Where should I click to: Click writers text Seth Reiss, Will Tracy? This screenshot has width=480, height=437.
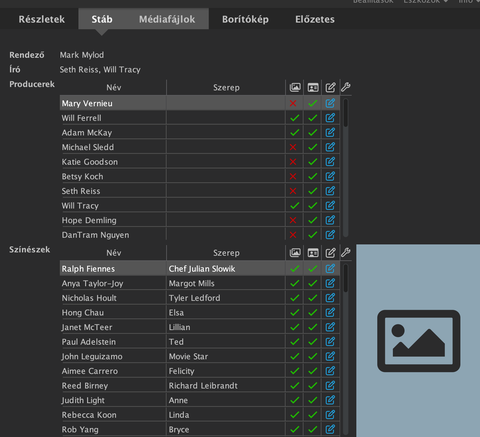100,70
